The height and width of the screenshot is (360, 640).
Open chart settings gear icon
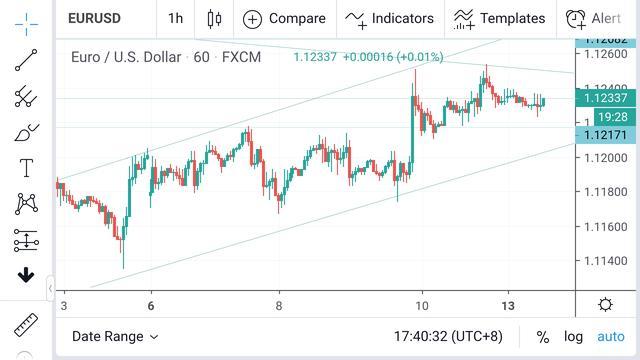tap(605, 304)
